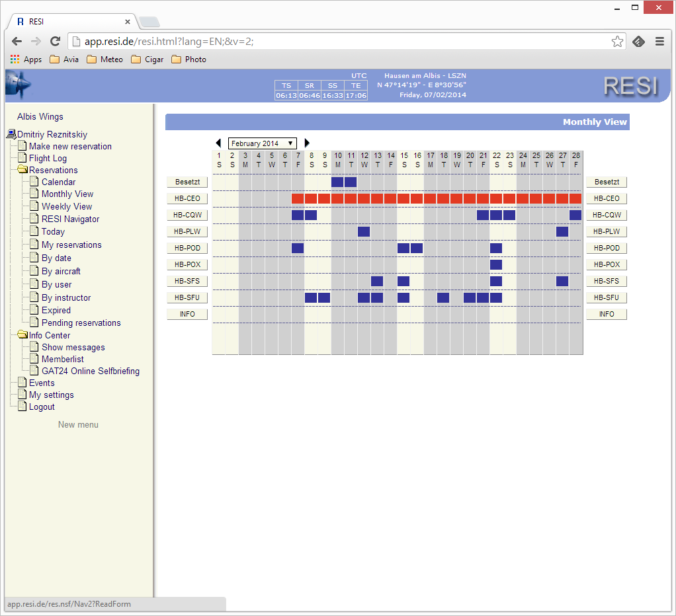Click the right-side HB-SFU button

(606, 297)
